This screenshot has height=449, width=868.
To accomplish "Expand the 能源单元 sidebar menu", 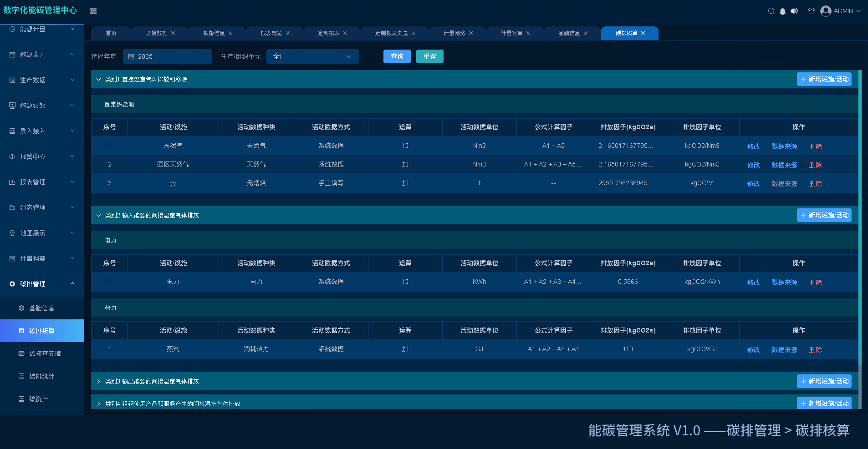I will pos(42,55).
